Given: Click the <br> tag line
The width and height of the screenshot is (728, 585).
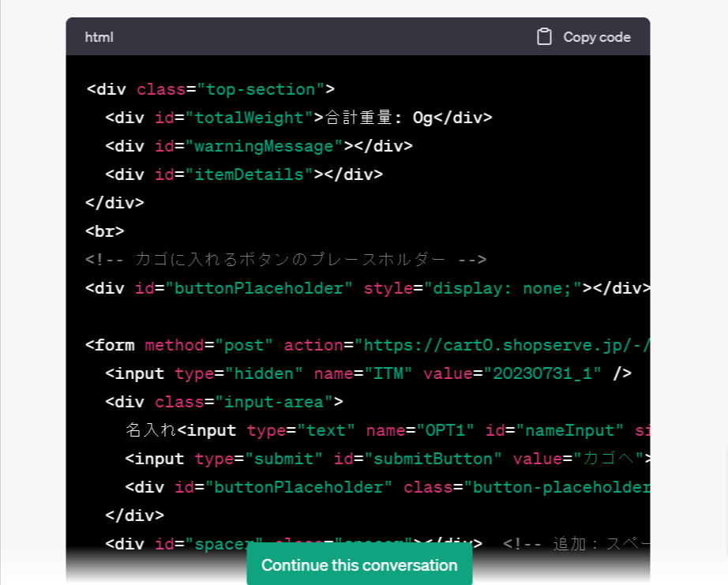Looking at the screenshot, I should pos(105,231).
